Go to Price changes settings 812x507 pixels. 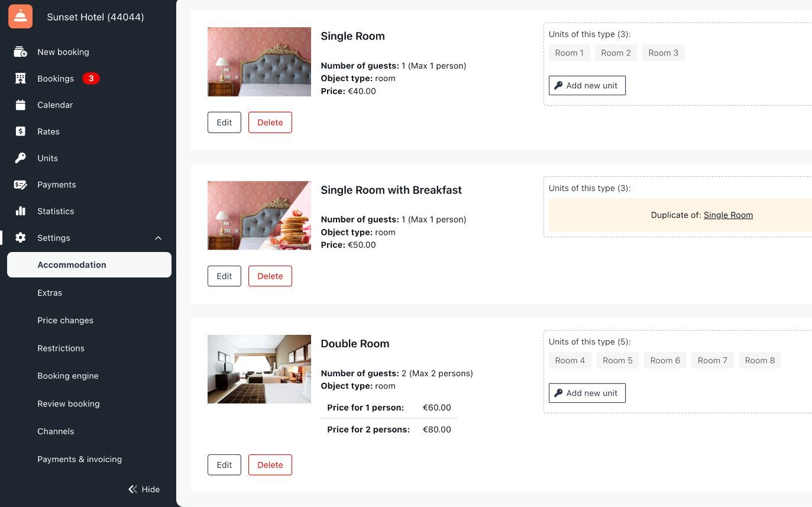coord(65,321)
